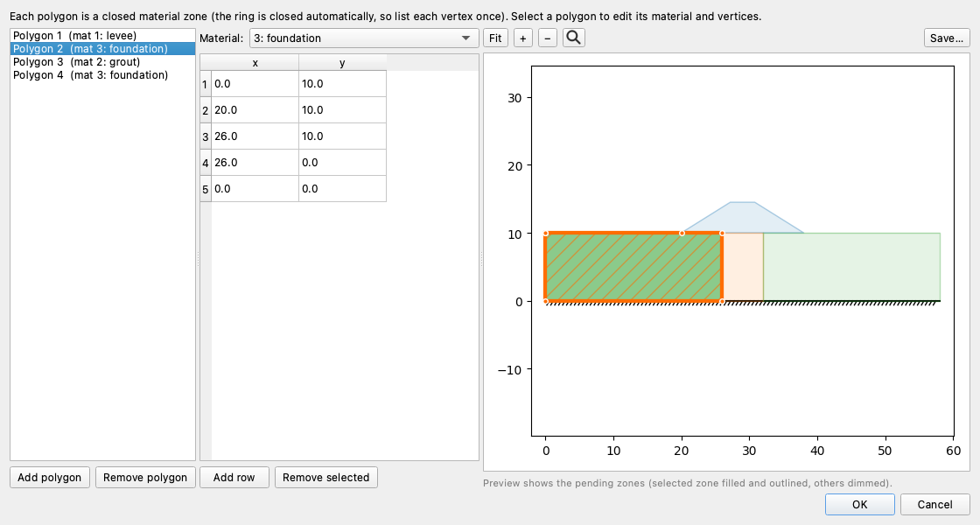Image resolution: width=980 pixels, height=525 pixels.
Task: Select Polygon 3 (mat 2: grout)
Action: coord(102,62)
